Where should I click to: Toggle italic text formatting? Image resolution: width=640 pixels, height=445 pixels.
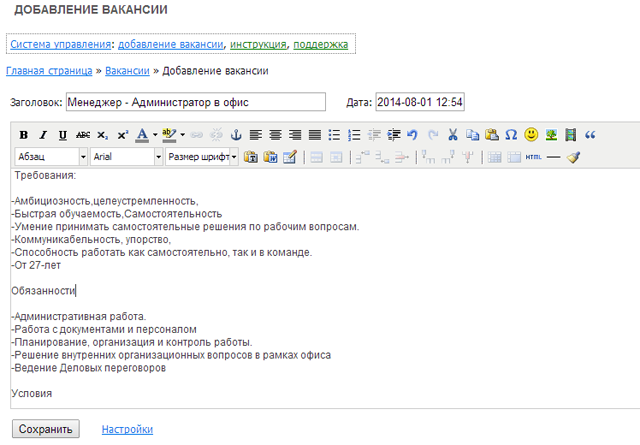43,134
